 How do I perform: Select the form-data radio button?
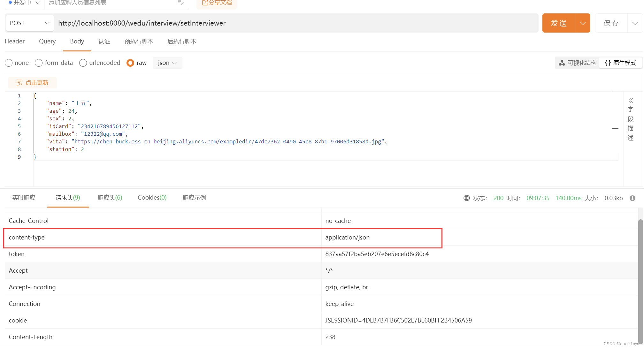coord(39,63)
